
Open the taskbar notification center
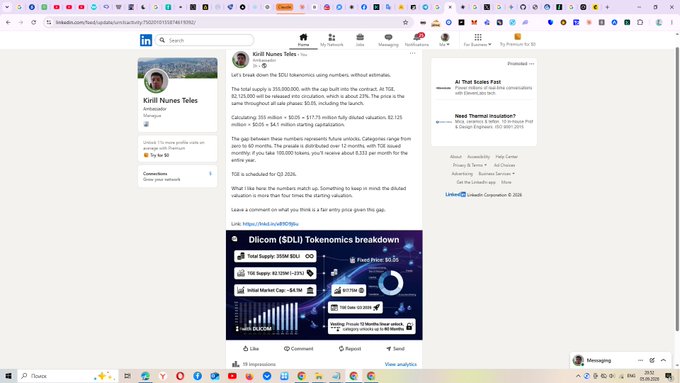click(669, 376)
